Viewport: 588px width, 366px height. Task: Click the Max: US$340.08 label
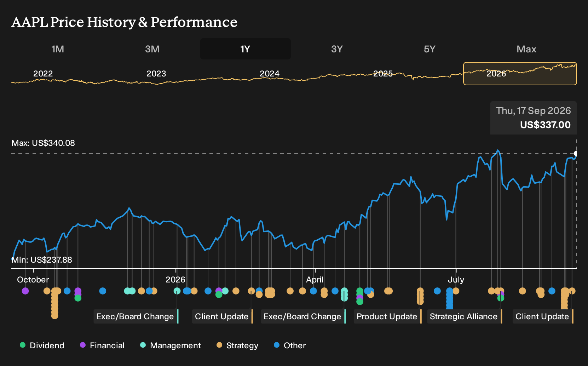[43, 143]
